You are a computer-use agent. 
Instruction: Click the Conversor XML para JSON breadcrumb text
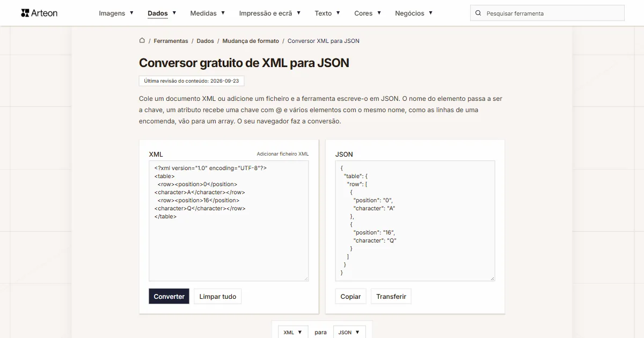[x=324, y=41]
